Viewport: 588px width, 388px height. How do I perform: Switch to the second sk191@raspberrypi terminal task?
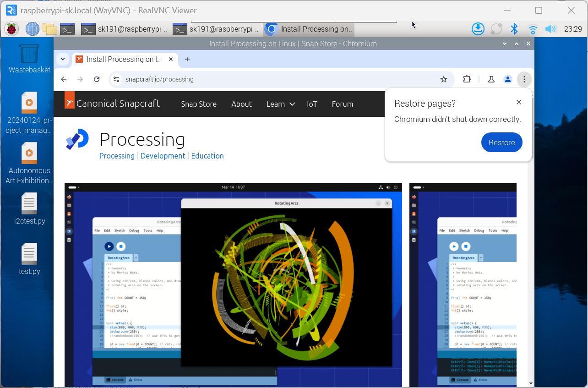216,29
